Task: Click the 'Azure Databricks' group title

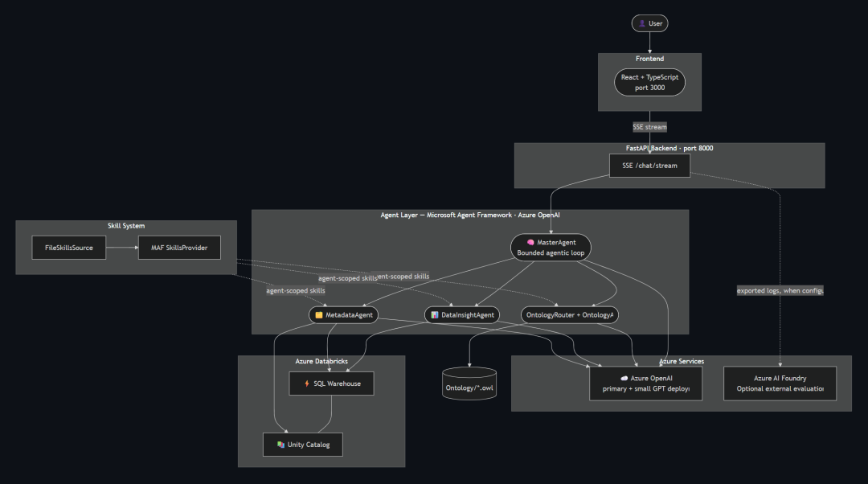Action: 321,361
